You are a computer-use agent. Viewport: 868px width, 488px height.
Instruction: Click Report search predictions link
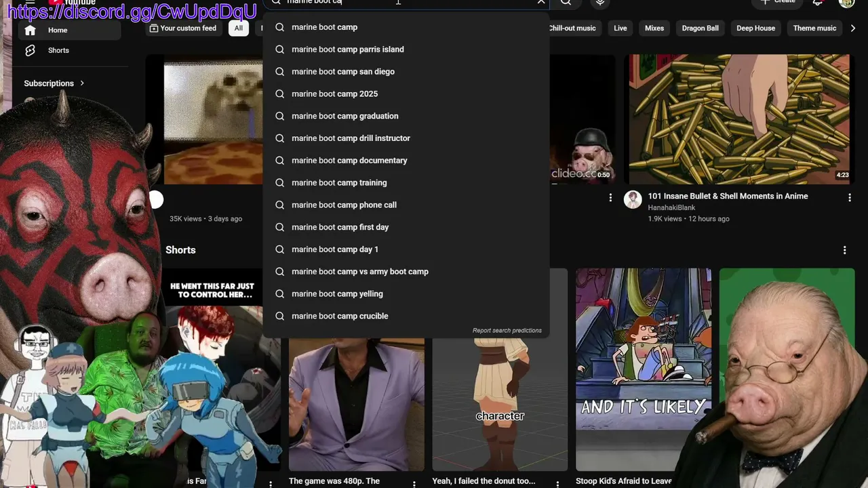coord(507,331)
